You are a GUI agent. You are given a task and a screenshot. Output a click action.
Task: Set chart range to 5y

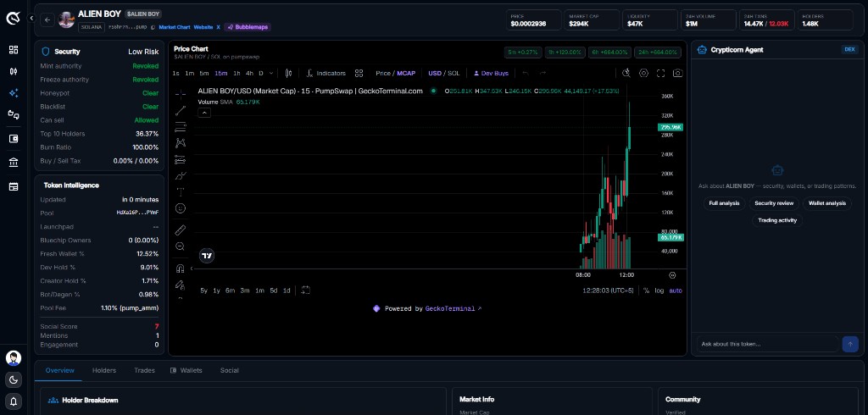point(204,290)
